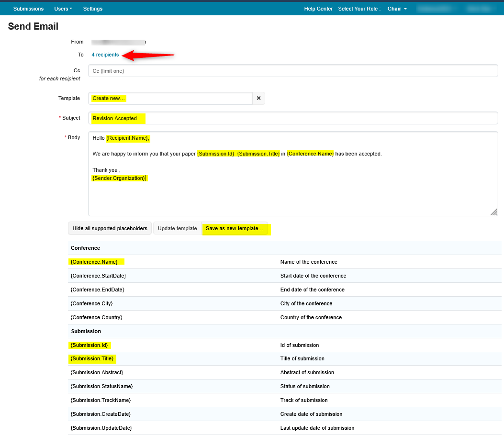The height and width of the screenshot is (435, 504).
Task: Expand the Chair role selector
Action: 397,9
